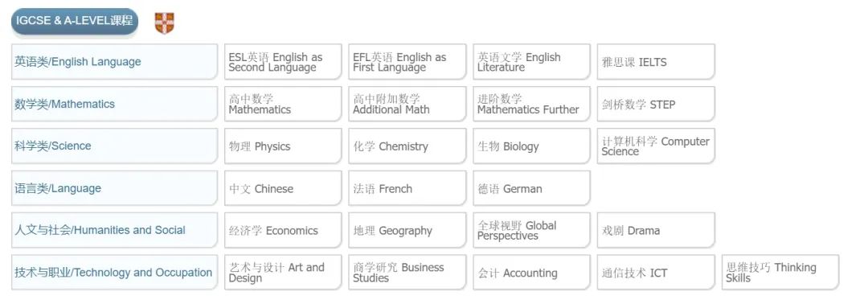The image size is (868, 300).
Task: Select the 科学类/Science category row
Action: click(115, 146)
